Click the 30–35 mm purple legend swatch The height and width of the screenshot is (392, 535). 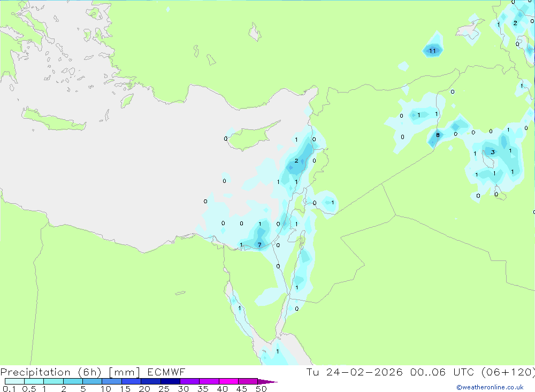[x=190, y=381]
